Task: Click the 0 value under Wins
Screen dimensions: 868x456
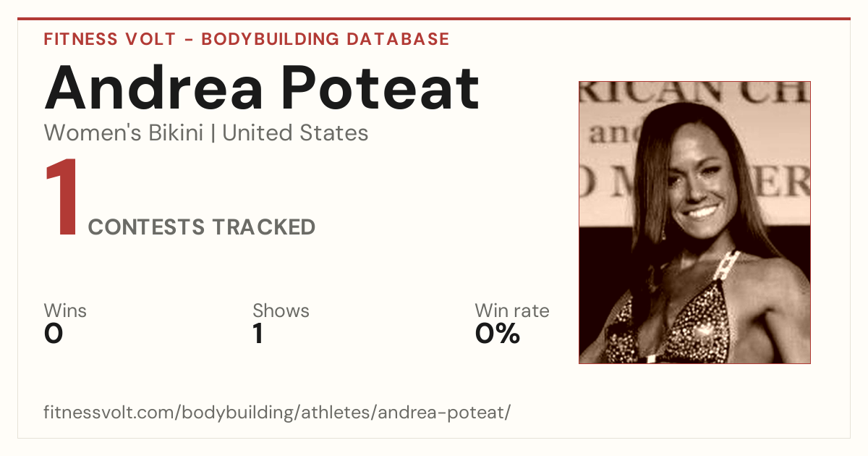Action: click(54, 334)
